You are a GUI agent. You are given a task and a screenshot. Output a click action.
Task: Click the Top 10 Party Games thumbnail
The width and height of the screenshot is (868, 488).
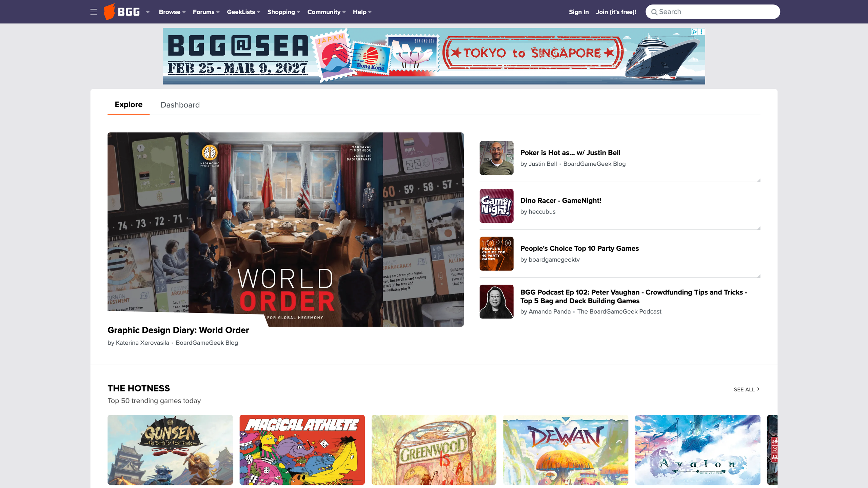496,254
